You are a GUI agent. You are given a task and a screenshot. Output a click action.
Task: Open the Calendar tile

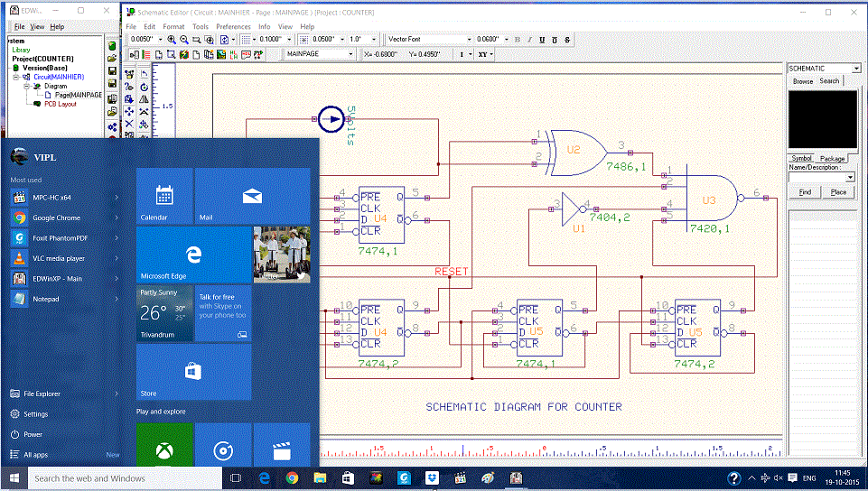click(164, 196)
